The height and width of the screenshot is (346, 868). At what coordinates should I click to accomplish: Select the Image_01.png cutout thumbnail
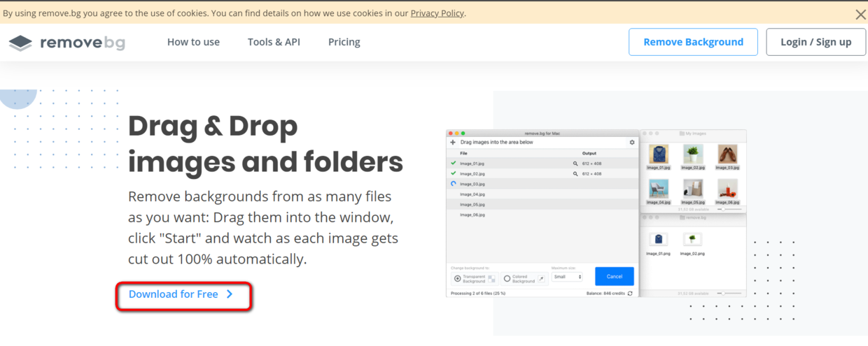(x=659, y=239)
